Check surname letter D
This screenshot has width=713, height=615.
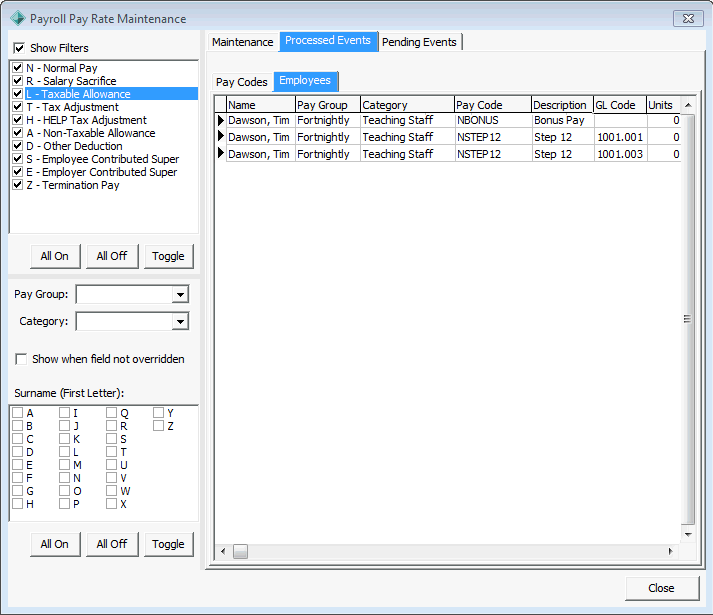click(x=17, y=452)
